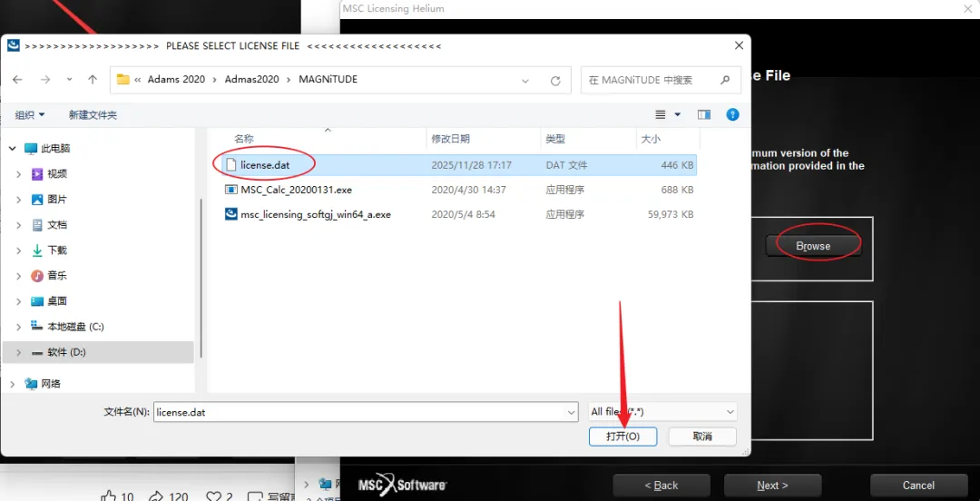
Task: Click the 打开(O) button
Action: pyautogui.click(x=622, y=436)
